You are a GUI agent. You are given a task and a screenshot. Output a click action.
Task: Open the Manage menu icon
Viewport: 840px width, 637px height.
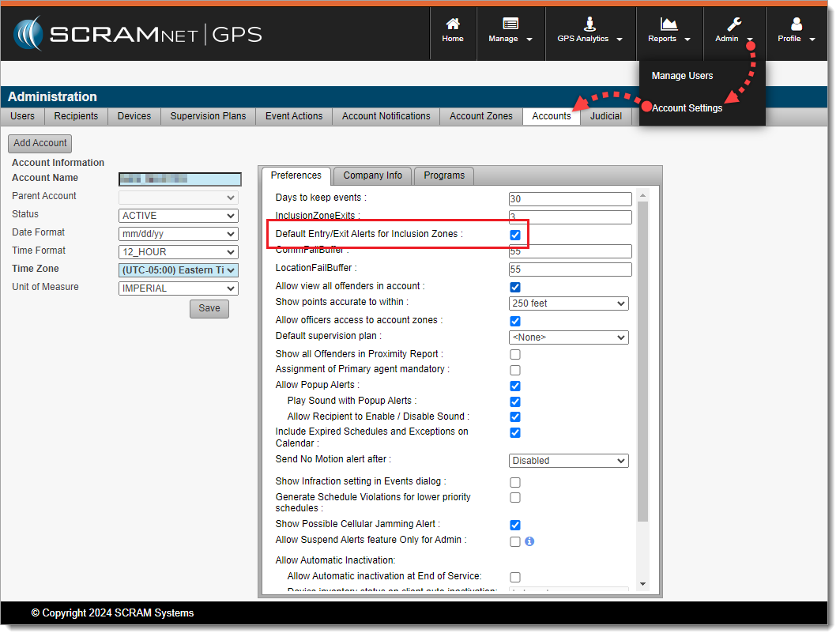(x=510, y=24)
